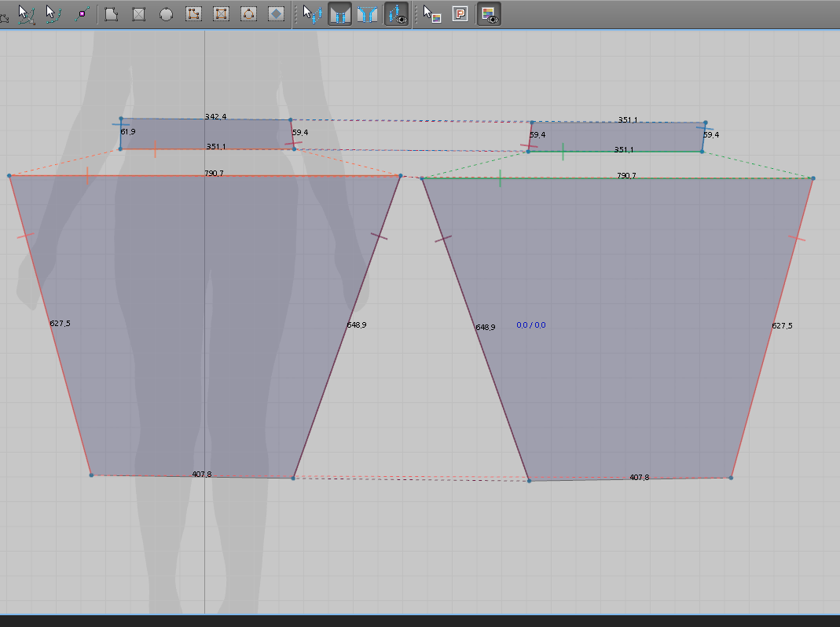Select the Edit Curvature tool

pyautogui.click(x=26, y=14)
